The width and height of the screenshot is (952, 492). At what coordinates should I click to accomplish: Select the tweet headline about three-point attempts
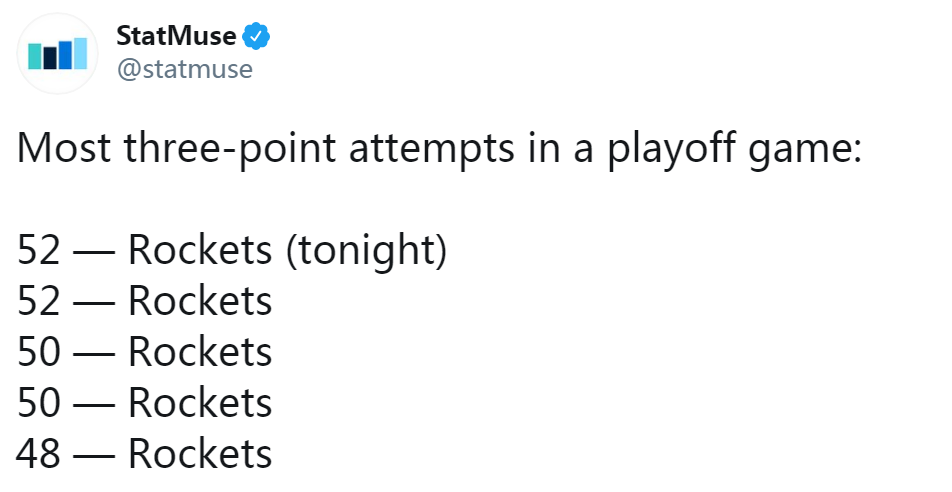440,148
